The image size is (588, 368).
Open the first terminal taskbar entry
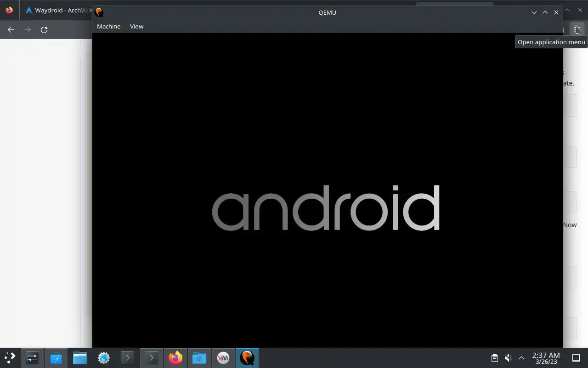pyautogui.click(x=128, y=357)
